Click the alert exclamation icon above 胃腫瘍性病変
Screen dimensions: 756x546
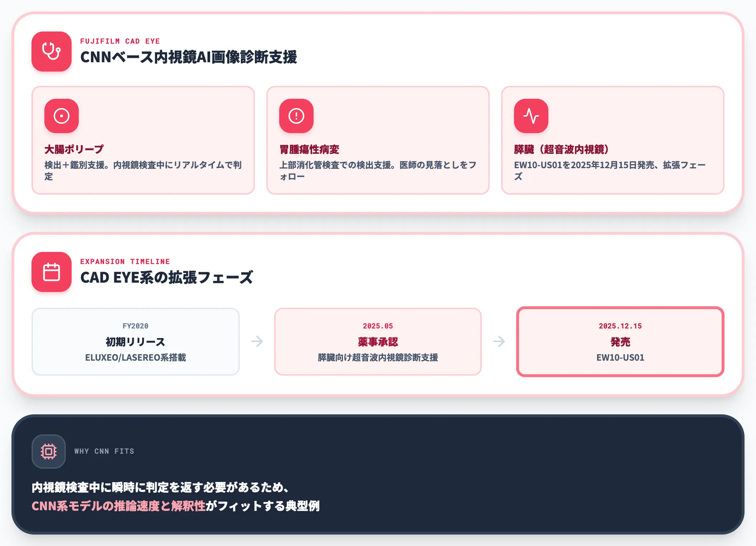click(x=296, y=116)
